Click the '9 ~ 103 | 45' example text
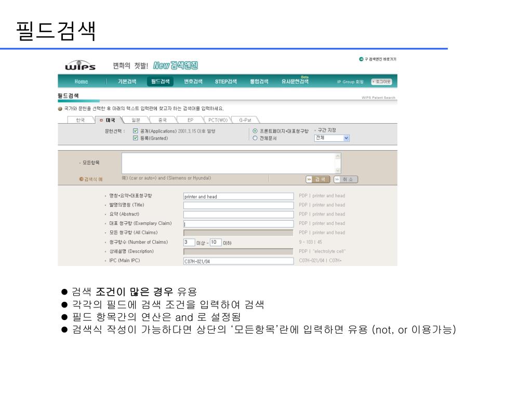 tap(311, 242)
